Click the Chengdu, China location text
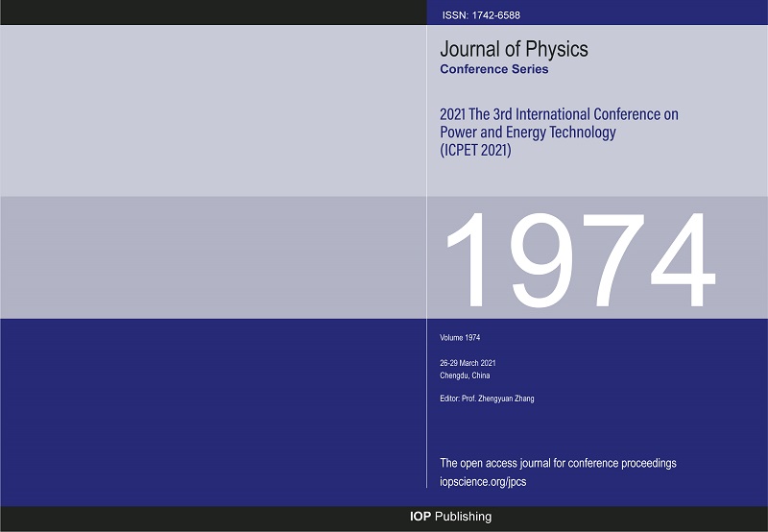This screenshot has height=532, width=768. coord(465,375)
